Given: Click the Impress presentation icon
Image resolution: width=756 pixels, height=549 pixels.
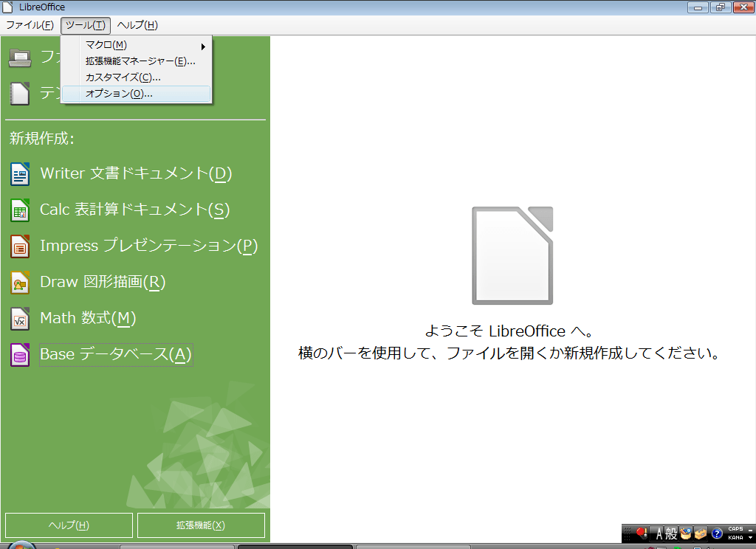Looking at the screenshot, I should pos(20,246).
